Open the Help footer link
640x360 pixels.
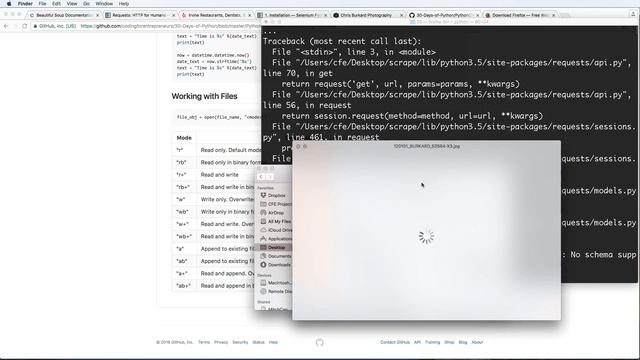[x=273, y=342]
